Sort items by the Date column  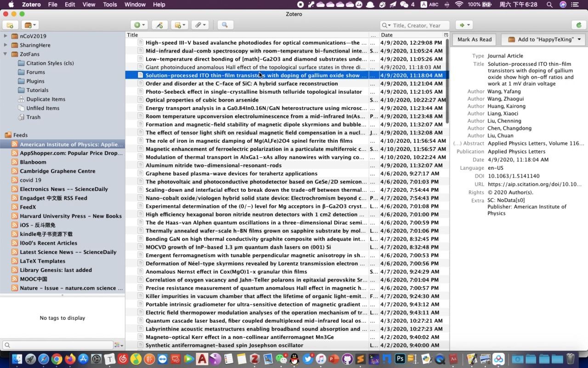point(411,35)
